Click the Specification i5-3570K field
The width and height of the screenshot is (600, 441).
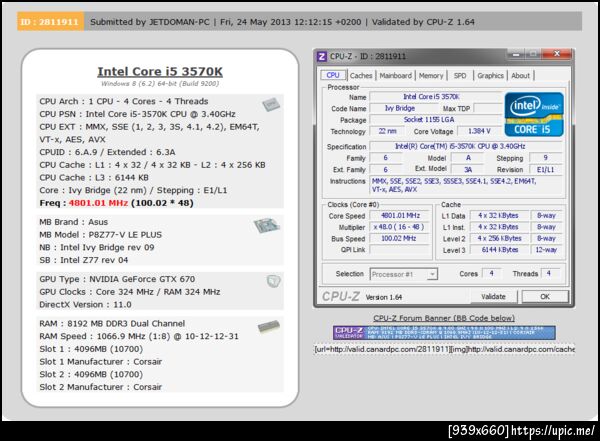coord(466,146)
